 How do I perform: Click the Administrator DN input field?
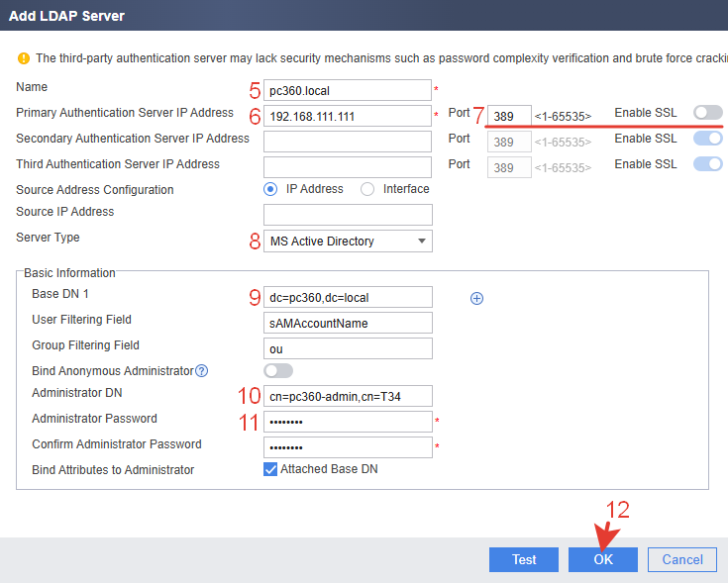pyautogui.click(x=348, y=396)
